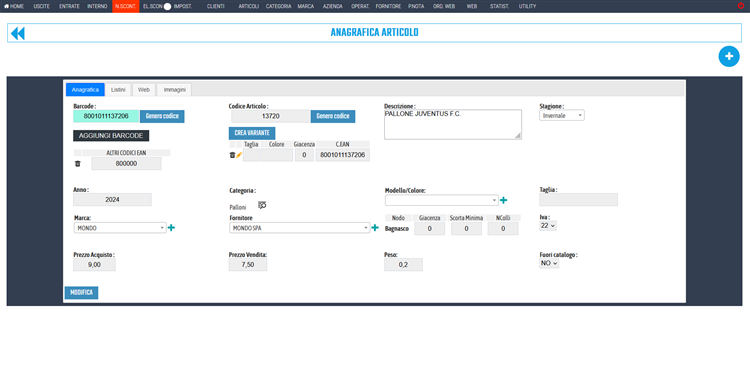Image resolution: width=750 pixels, height=370 pixels.
Task: Switch to the Anagrafica tab
Action: pyautogui.click(x=85, y=90)
